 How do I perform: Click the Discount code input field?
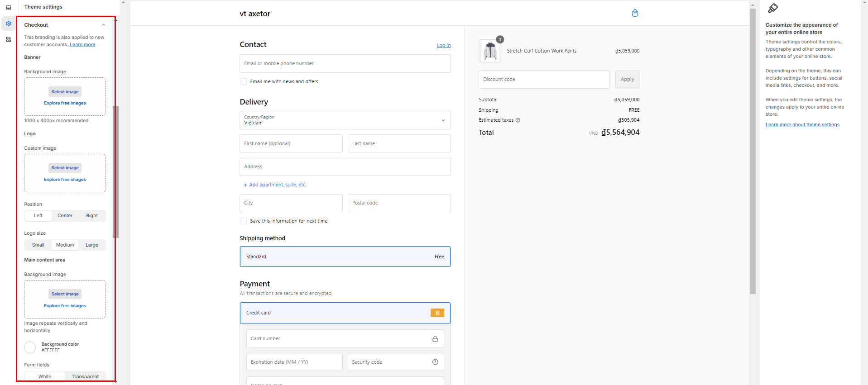544,80
